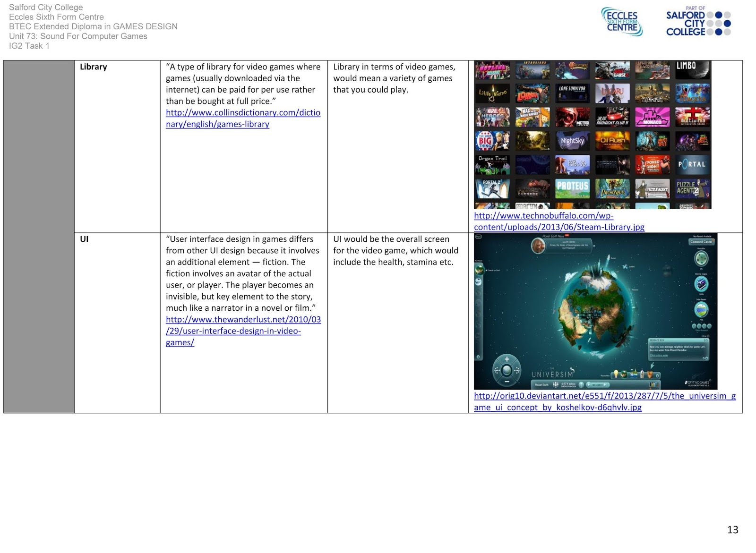The height and width of the screenshot is (553, 756).
Task: Click Command Center button in Universim image
Action: pyautogui.click(x=701, y=242)
